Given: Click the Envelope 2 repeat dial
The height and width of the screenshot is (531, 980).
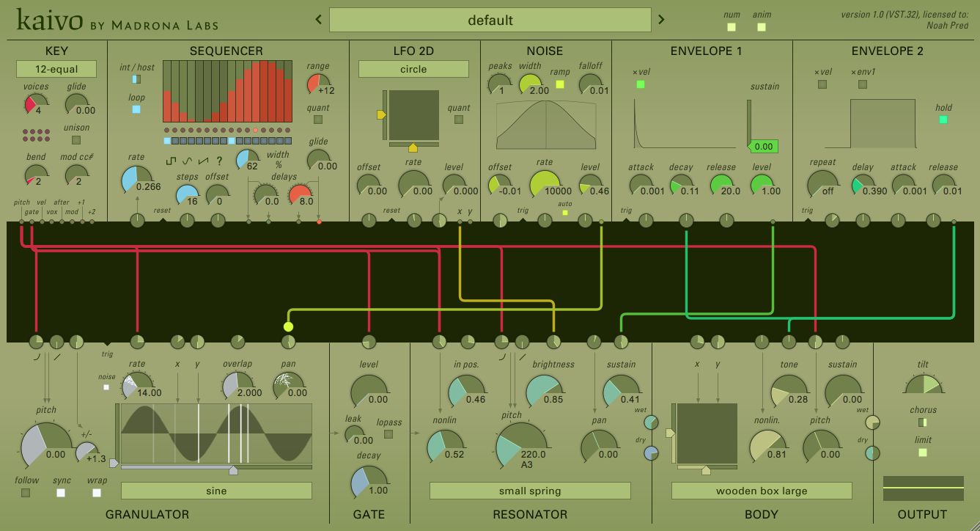Looking at the screenshot, I should tap(822, 184).
